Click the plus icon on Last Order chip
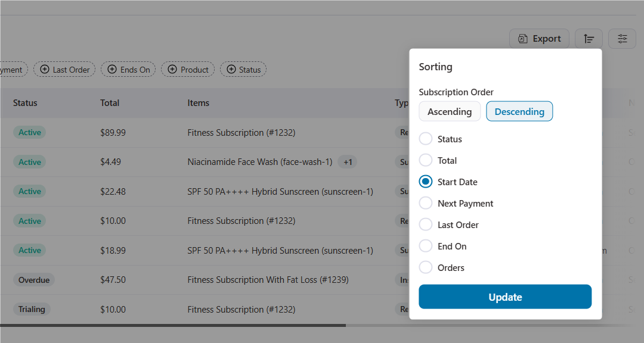This screenshot has height=343, width=644. pyautogui.click(x=45, y=69)
